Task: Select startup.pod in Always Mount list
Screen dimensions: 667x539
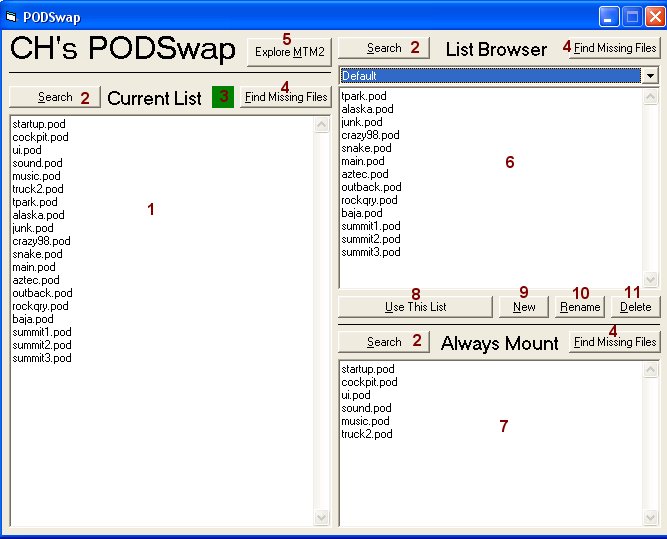Action: (368, 369)
